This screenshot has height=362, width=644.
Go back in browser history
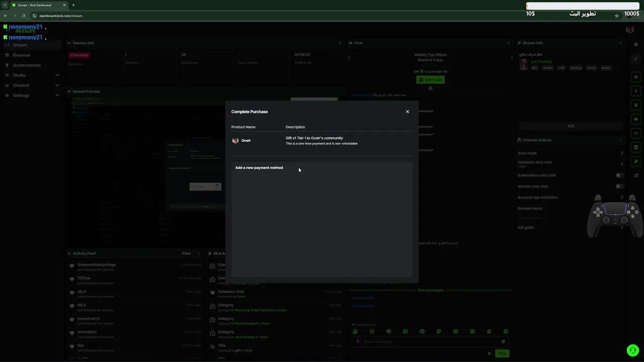tap(6, 16)
